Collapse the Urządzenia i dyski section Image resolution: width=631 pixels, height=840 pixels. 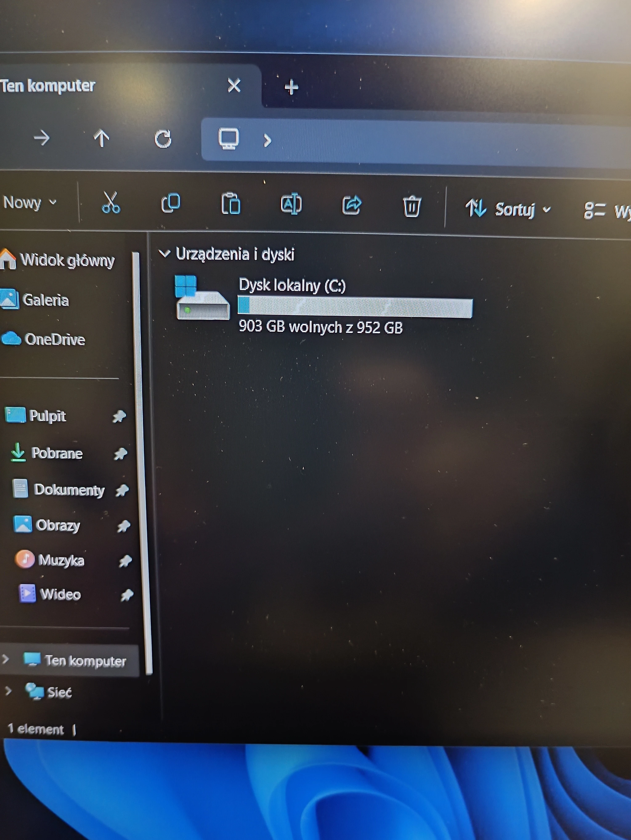tap(164, 253)
